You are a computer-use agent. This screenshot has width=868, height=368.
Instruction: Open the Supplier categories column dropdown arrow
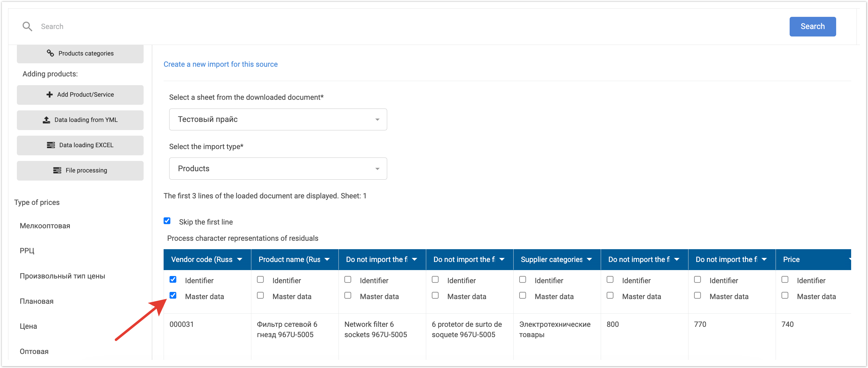(589, 259)
